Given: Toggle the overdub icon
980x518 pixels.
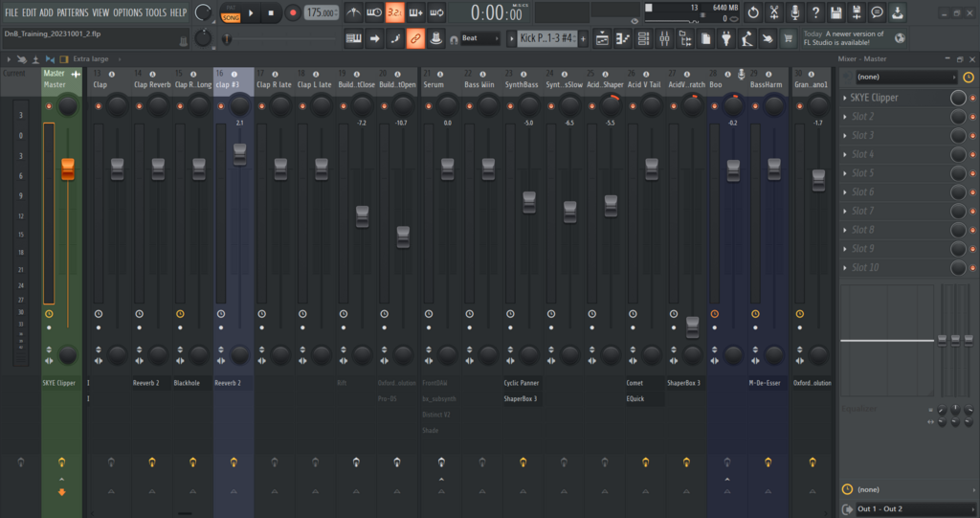Looking at the screenshot, I should (x=415, y=11).
